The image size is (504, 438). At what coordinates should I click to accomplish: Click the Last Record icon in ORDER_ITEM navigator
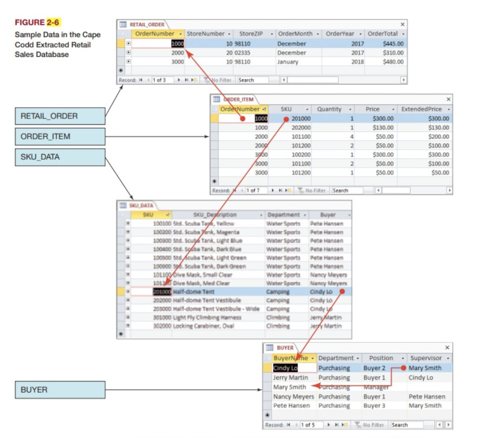[x=281, y=191]
